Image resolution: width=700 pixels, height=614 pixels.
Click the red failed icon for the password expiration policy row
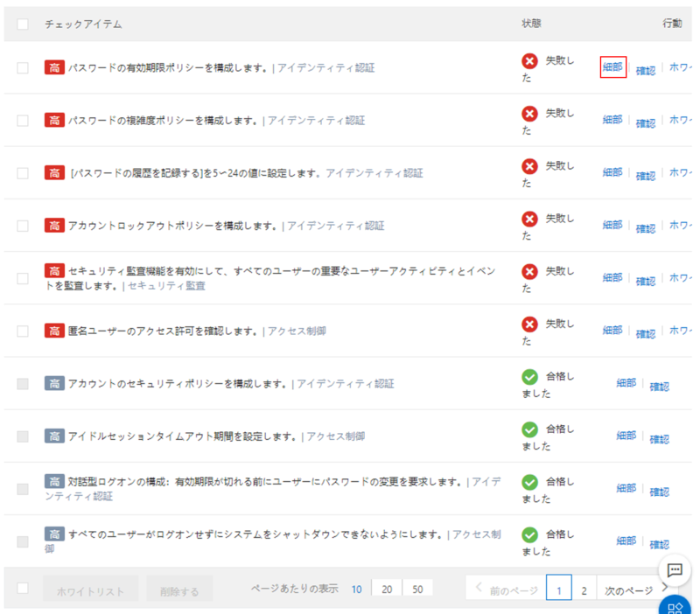click(x=529, y=60)
